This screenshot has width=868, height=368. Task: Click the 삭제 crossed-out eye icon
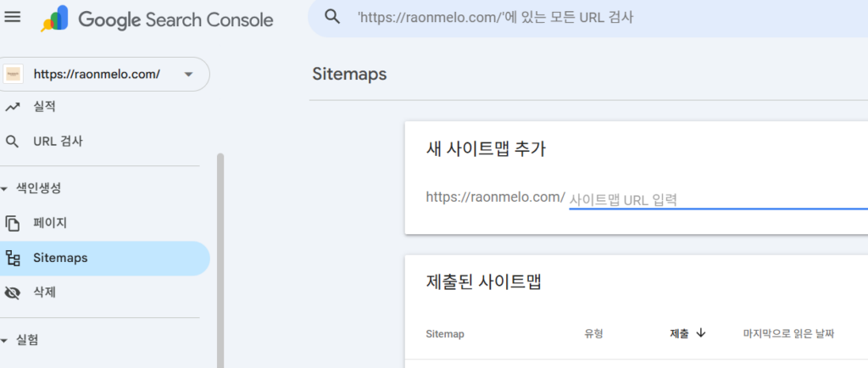pos(12,293)
